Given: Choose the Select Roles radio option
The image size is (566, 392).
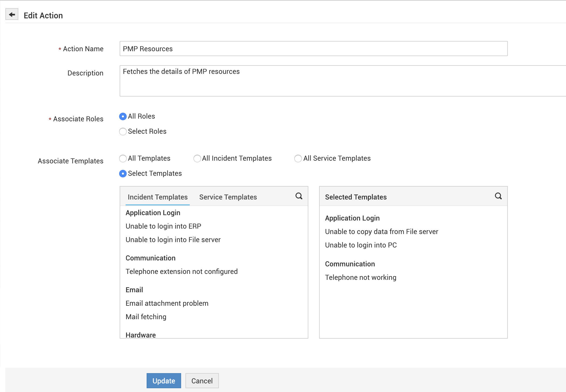Looking at the screenshot, I should [123, 132].
